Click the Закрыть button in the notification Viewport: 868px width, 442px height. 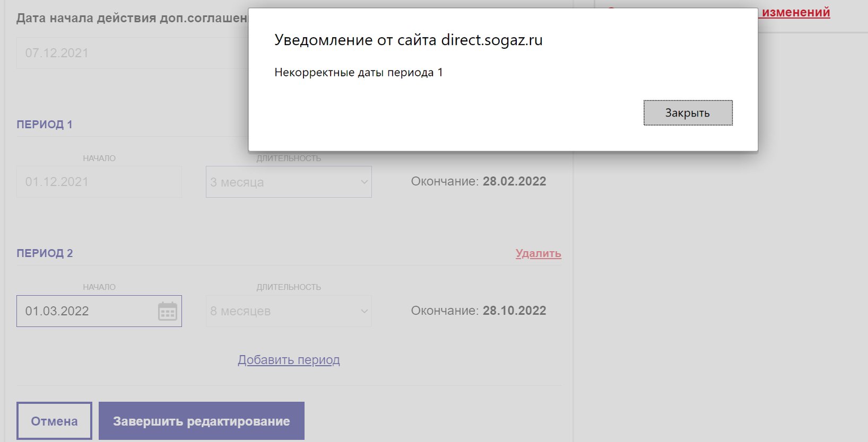click(688, 113)
